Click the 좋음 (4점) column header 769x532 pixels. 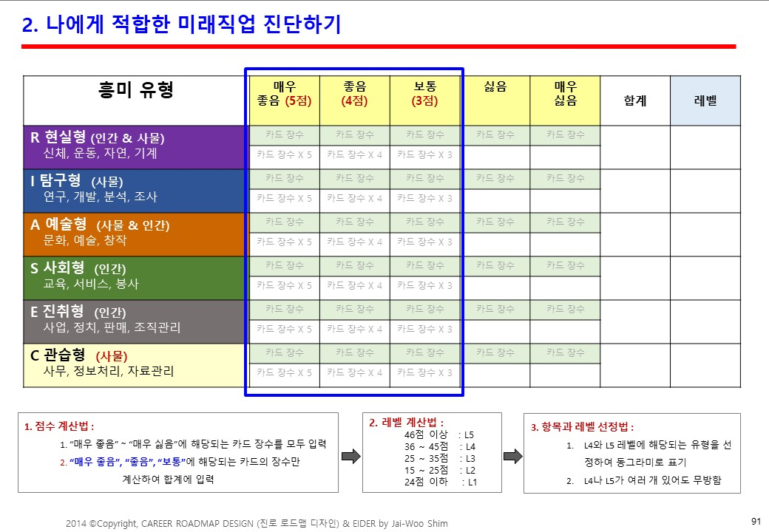pyautogui.click(x=355, y=100)
